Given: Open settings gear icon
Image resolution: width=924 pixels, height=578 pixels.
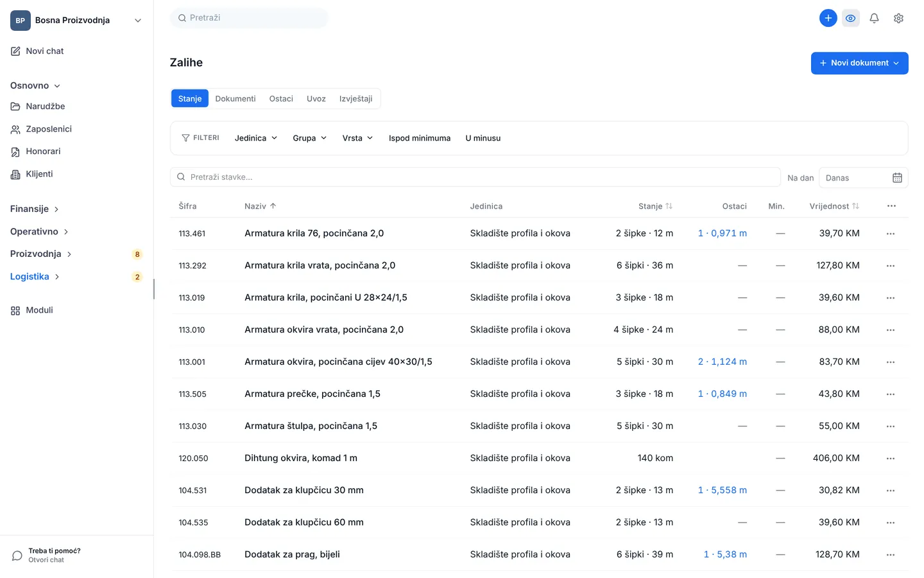Looking at the screenshot, I should click(898, 18).
